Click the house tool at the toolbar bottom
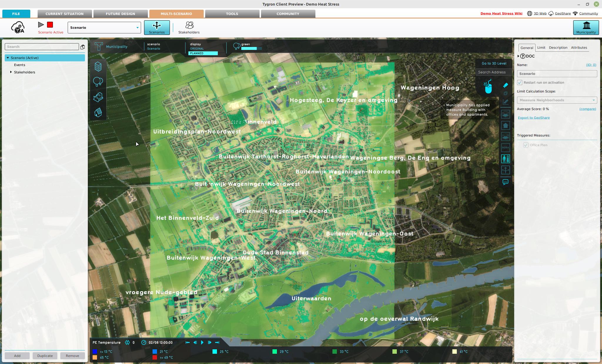602x364 pixels. [x=98, y=111]
